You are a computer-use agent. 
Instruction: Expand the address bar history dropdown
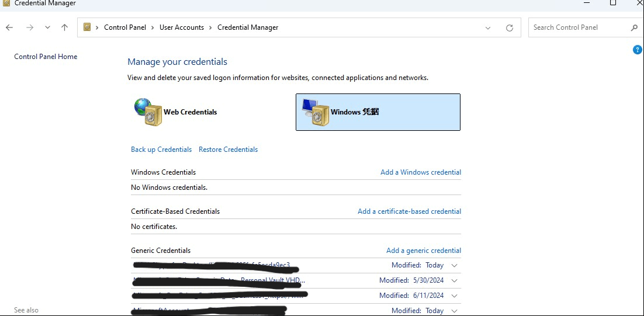488,28
